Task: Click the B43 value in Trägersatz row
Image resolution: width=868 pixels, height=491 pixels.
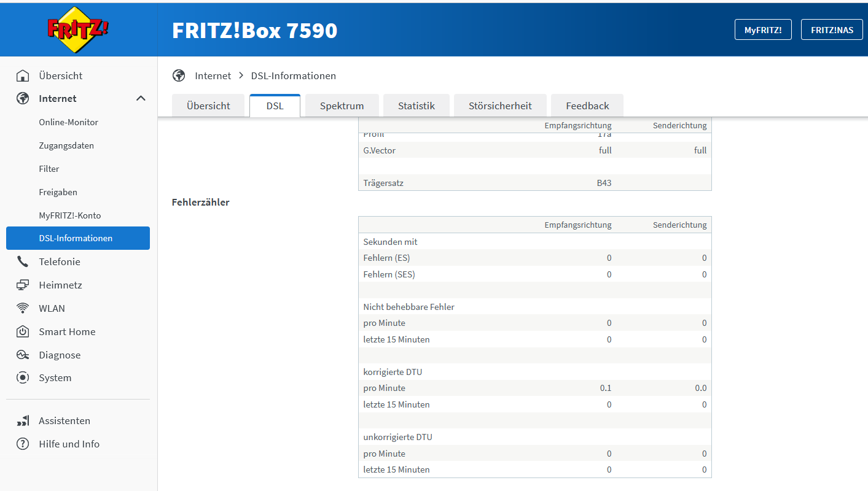Action: point(604,183)
